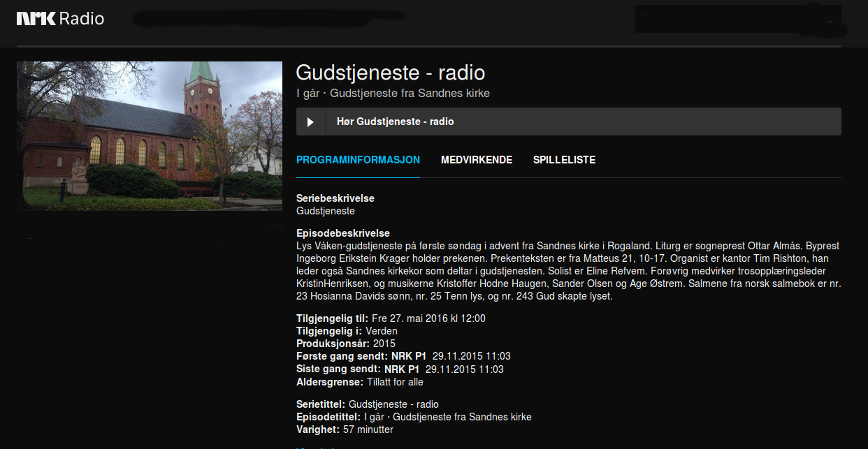Image resolution: width=868 pixels, height=449 pixels.
Task: Select the Spilleliste tab
Action: pyautogui.click(x=564, y=160)
